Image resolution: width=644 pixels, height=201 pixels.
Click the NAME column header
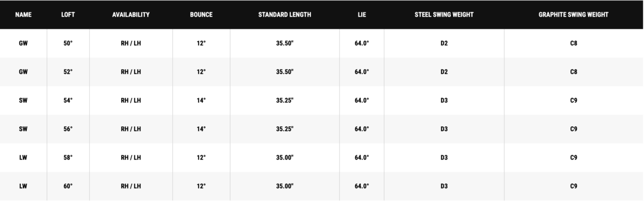click(x=23, y=15)
